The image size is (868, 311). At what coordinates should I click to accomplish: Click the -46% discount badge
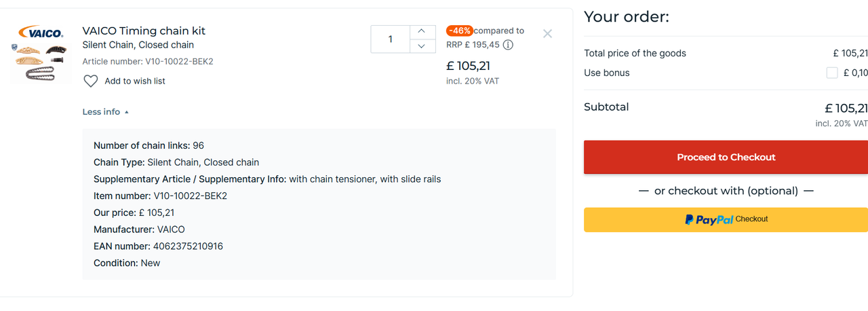coord(460,31)
